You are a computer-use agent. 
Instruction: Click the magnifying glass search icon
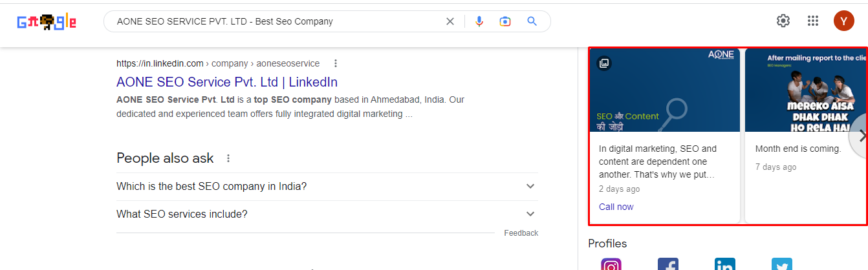click(532, 21)
